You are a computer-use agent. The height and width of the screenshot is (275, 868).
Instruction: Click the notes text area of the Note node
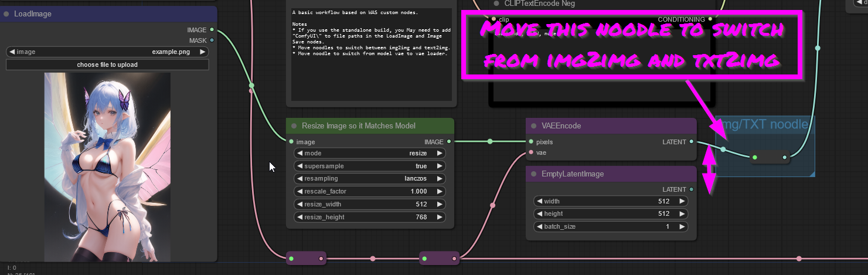point(372,54)
